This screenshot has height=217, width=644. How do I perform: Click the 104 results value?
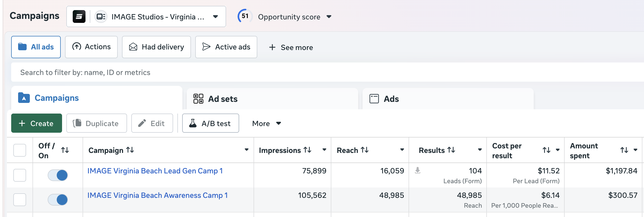pyautogui.click(x=475, y=171)
